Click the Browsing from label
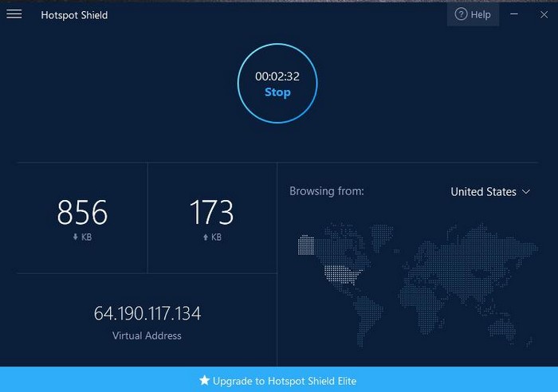This screenshot has width=558, height=392. point(327,191)
